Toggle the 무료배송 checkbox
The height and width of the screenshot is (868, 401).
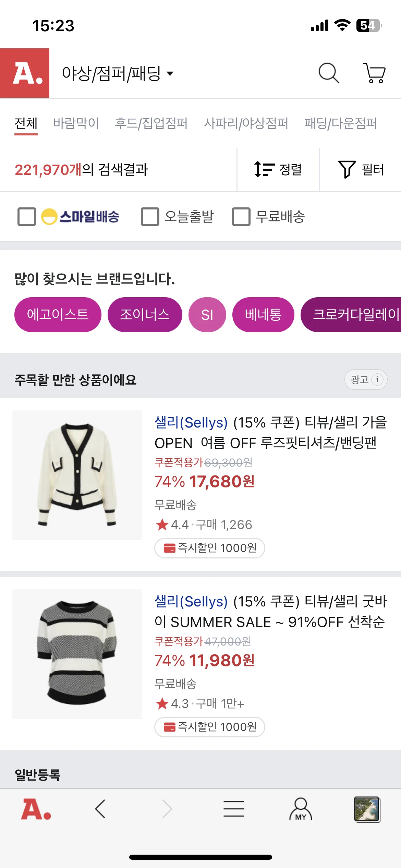pos(241,217)
